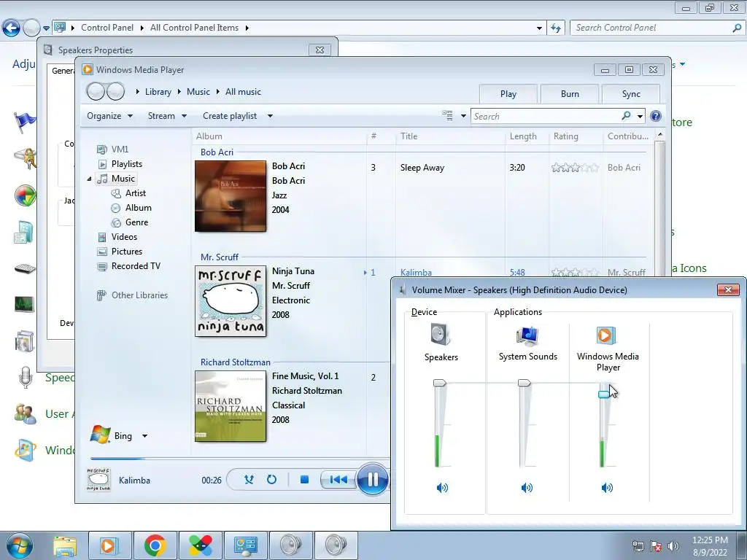Click the Windows Media Player icon in mixer
The width and height of the screenshot is (747, 560).
606,335
